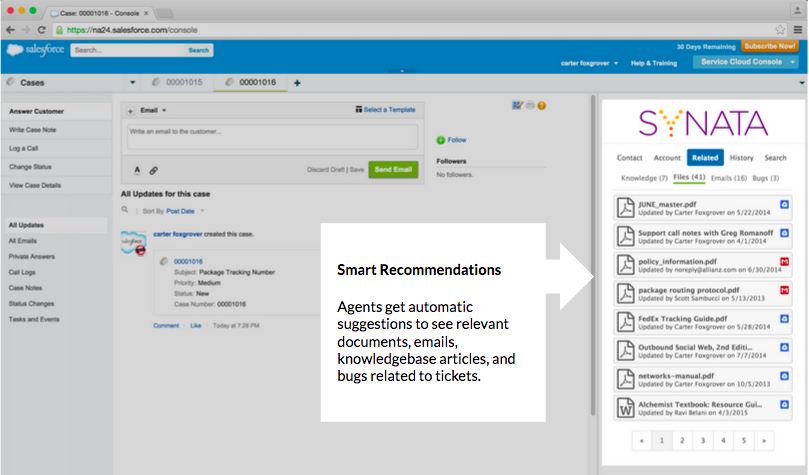Click carter foxgrover avatar image
809x475 pixels.
[x=134, y=242]
